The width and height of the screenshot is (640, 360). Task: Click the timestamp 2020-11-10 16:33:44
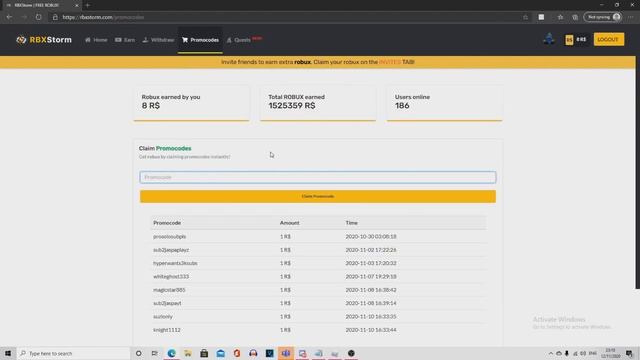point(371,330)
